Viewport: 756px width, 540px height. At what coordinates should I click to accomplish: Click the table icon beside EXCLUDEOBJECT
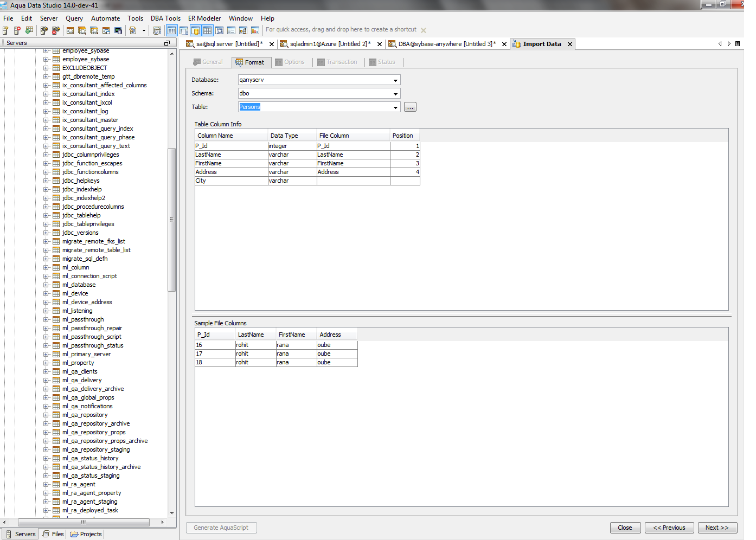[56, 68]
